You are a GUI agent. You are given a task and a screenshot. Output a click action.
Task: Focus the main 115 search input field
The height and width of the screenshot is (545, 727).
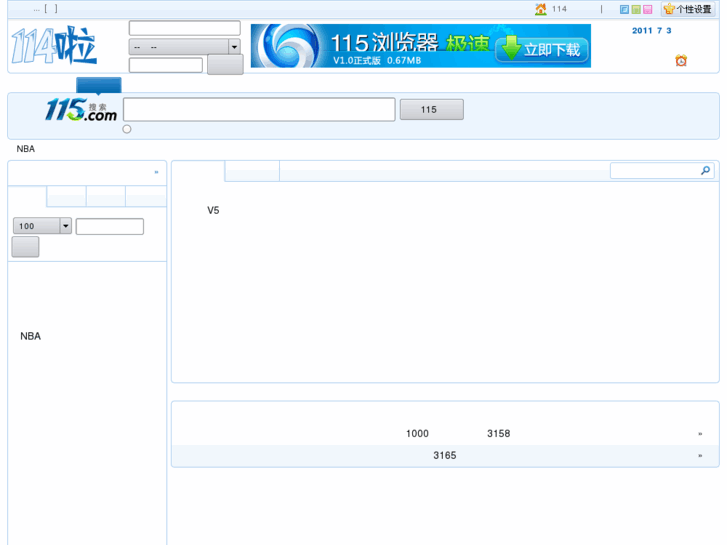[x=259, y=109]
